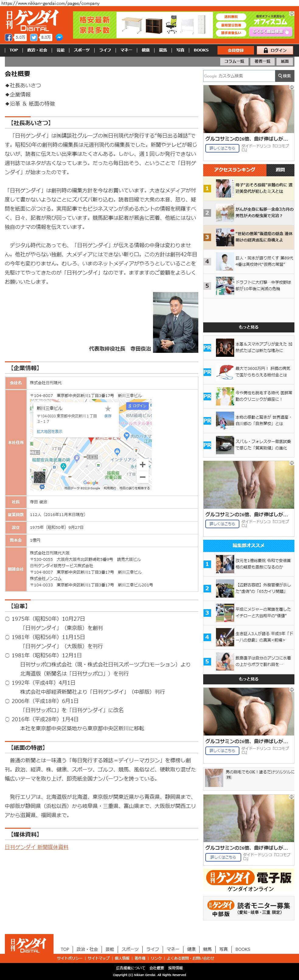Open the 健康 navigation item
The height and width of the screenshot is (980, 299).
[145, 50]
